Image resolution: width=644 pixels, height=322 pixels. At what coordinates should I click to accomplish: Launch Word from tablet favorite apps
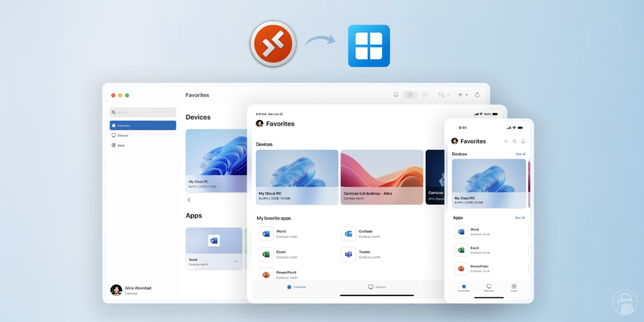pyautogui.click(x=278, y=234)
